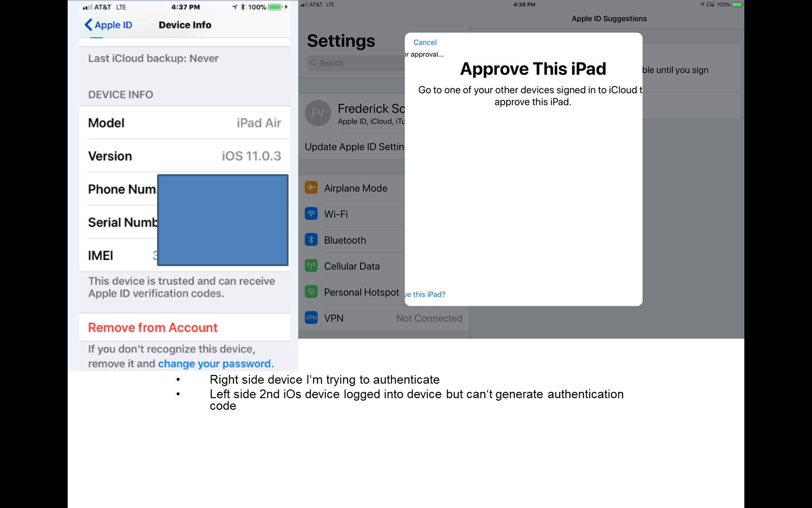Tap the 100% battery percentage on iPhone
This screenshot has height=508, width=812.
coord(257,7)
